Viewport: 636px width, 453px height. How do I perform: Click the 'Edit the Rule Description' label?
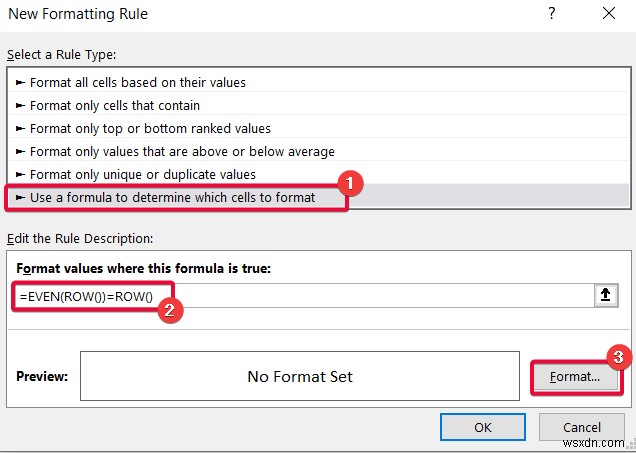(79, 239)
